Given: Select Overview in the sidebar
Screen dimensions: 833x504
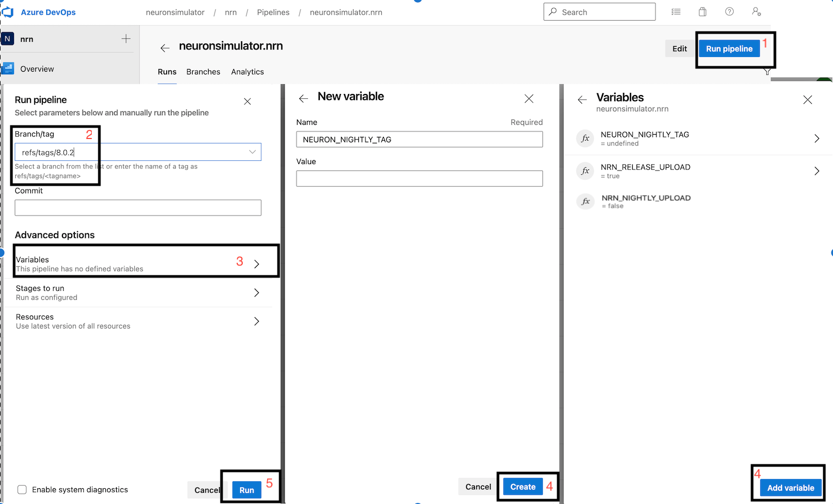Looking at the screenshot, I should click(x=37, y=69).
